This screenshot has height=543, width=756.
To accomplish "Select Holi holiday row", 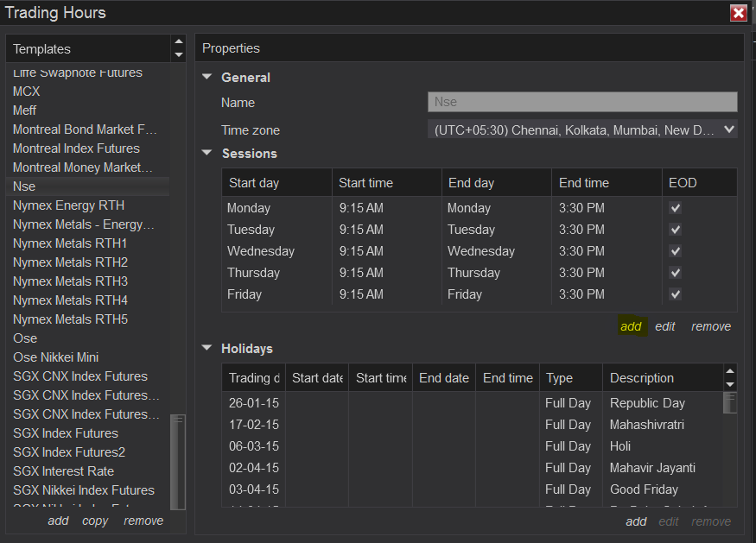I will (x=473, y=446).
